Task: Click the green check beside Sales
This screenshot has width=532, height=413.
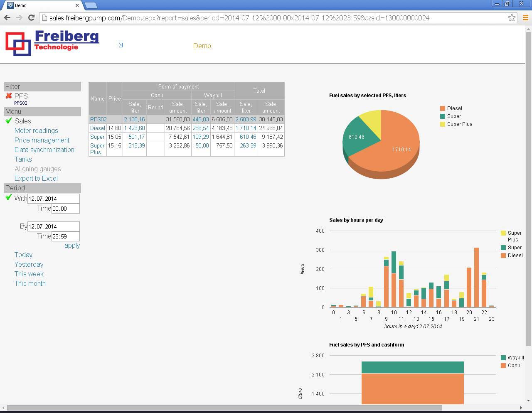Action: (8, 121)
